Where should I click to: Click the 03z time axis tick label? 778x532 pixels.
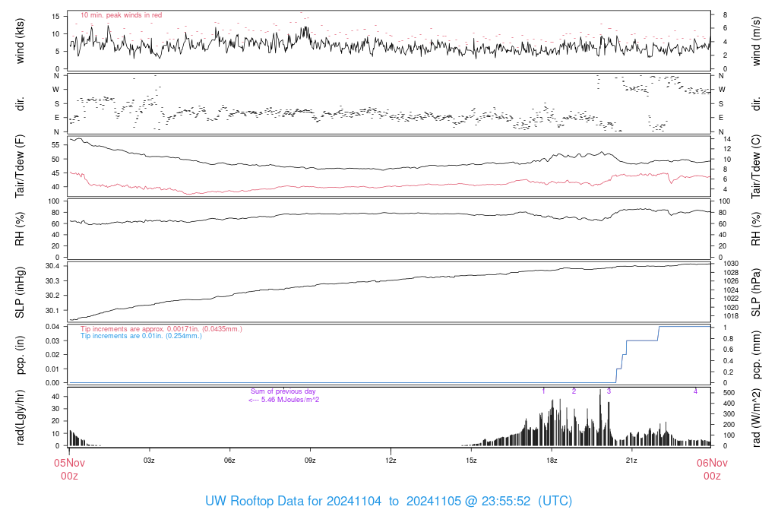[150, 461]
